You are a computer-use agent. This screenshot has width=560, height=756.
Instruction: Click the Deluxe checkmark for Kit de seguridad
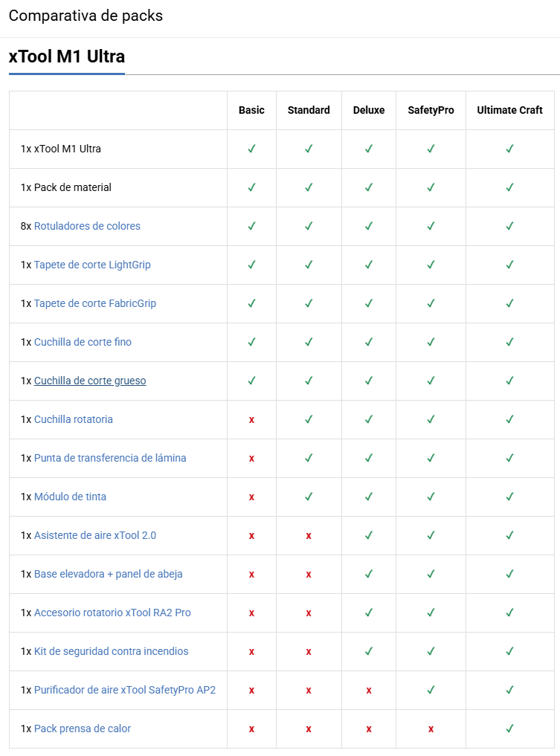click(x=369, y=651)
